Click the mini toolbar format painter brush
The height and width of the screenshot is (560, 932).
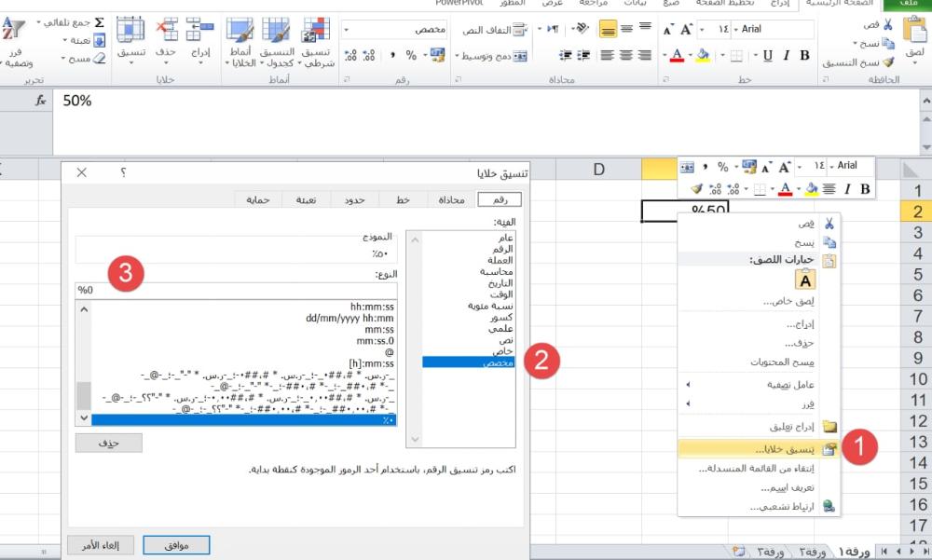coord(696,189)
